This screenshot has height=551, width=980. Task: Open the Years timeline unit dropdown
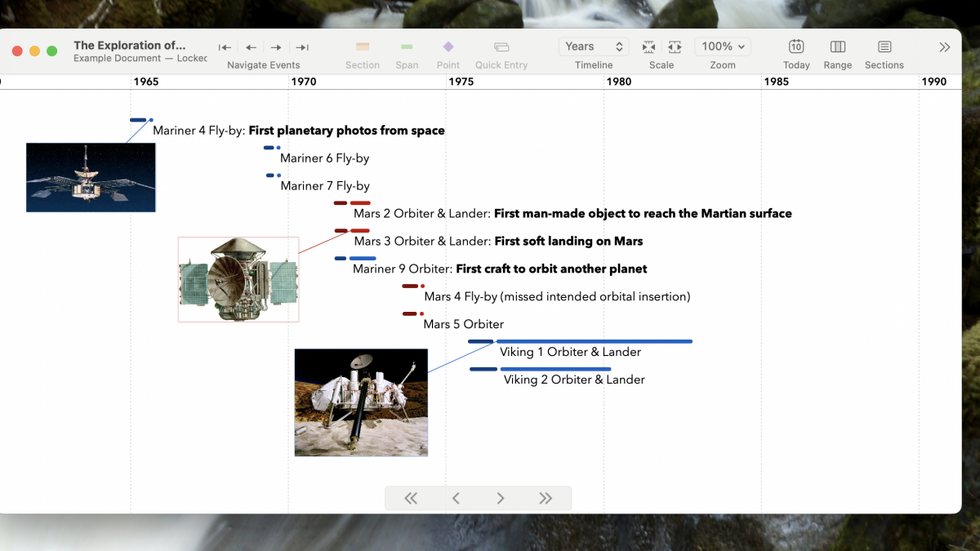pyautogui.click(x=594, y=47)
